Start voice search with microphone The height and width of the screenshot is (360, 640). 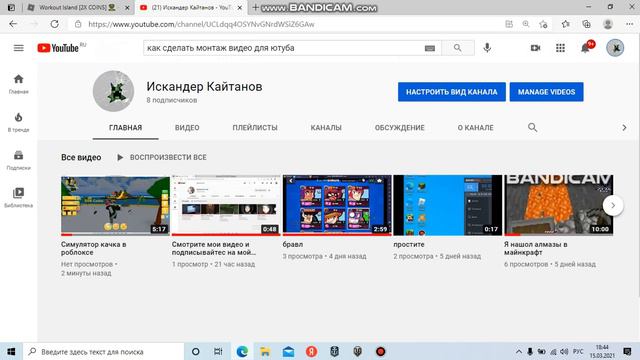pos(487,48)
